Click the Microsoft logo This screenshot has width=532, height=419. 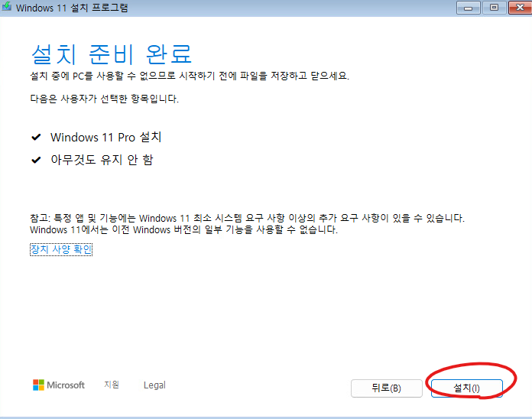(x=59, y=385)
